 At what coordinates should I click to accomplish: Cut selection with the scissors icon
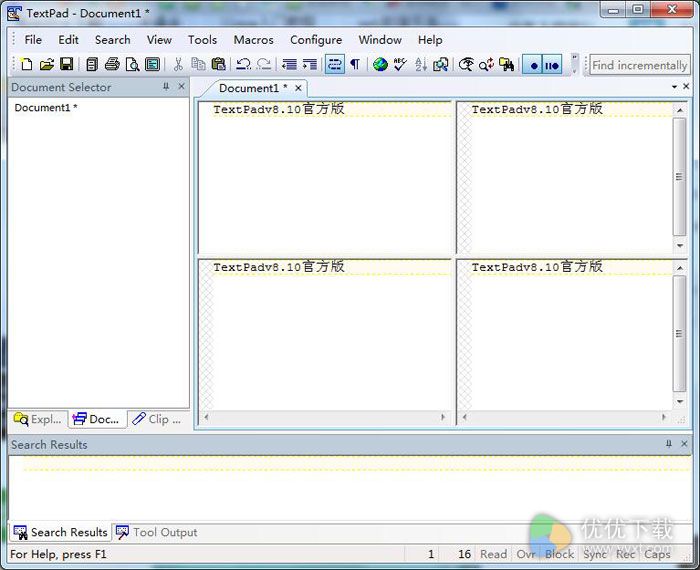click(x=178, y=65)
